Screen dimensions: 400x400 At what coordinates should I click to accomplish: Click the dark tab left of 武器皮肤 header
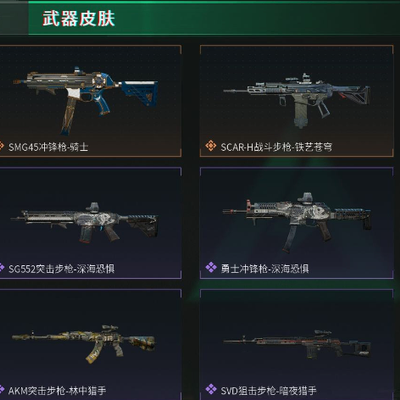[x=14, y=18]
